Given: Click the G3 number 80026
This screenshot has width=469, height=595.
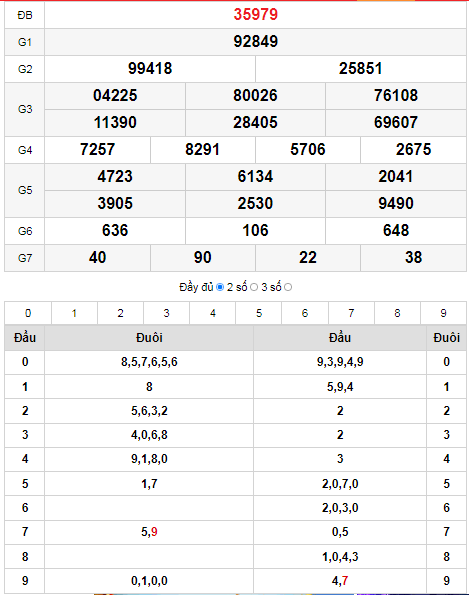Looking at the screenshot, I should (x=255, y=95).
